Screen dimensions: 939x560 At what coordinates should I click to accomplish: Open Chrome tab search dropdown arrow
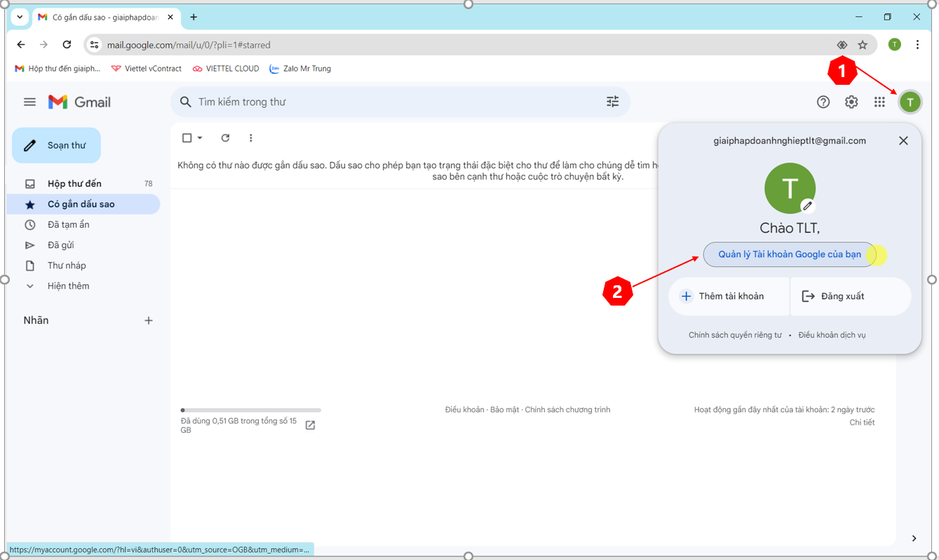[20, 17]
